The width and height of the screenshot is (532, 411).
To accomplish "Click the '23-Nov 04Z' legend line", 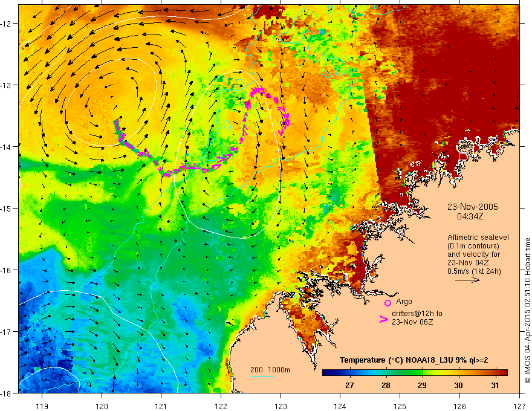I will point(469,262).
